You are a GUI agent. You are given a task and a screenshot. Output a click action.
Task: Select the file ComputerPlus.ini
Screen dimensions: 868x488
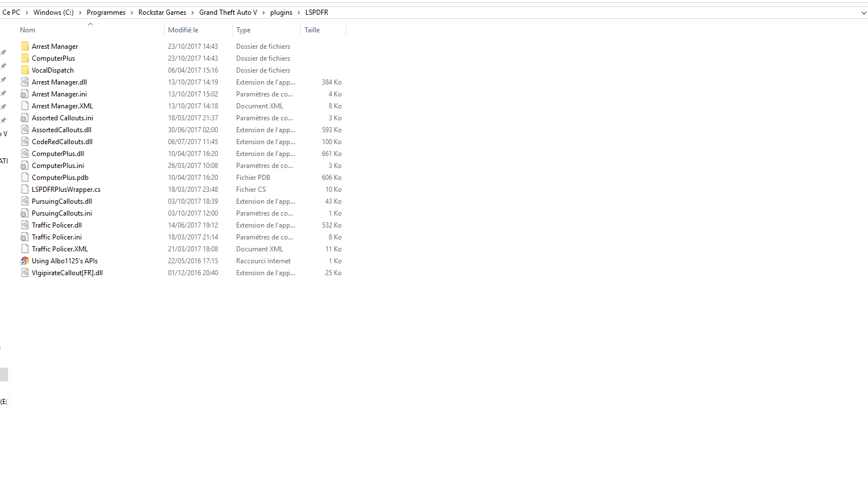pos(58,166)
